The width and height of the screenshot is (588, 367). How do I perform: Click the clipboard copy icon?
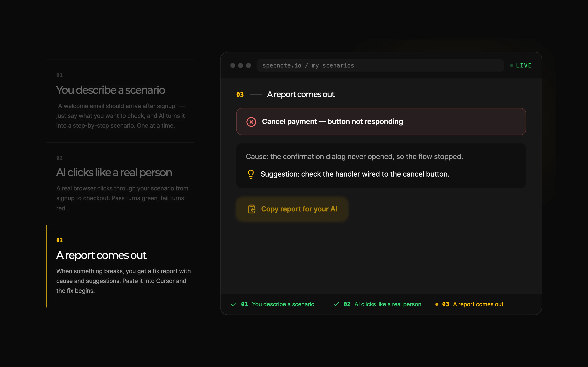pyautogui.click(x=252, y=209)
